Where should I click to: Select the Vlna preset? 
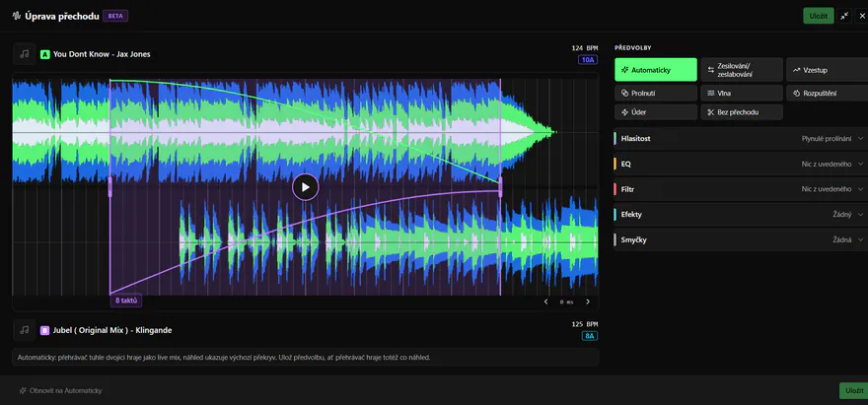click(x=742, y=93)
